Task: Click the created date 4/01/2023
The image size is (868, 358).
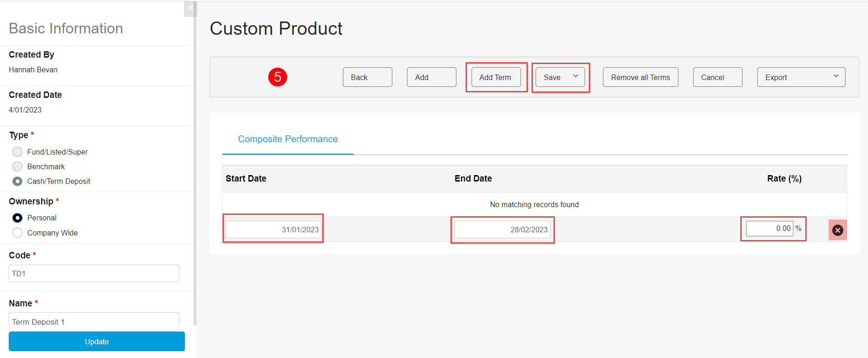Action: click(25, 110)
